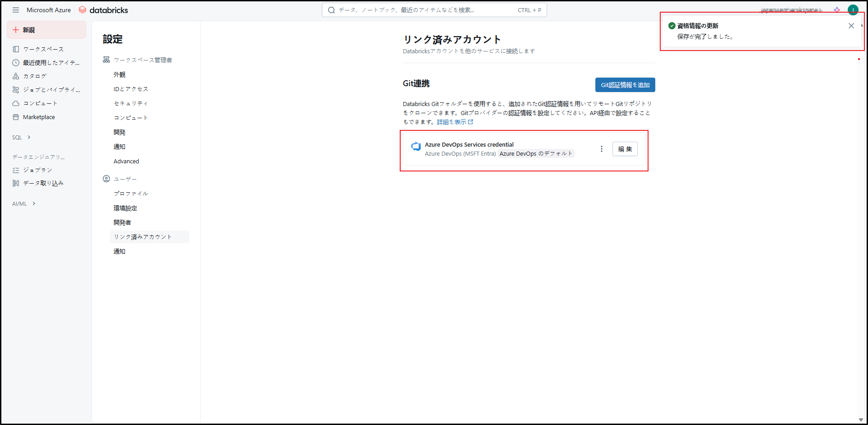Click the カタログ sidebar icon
868x425 pixels.
pos(16,76)
